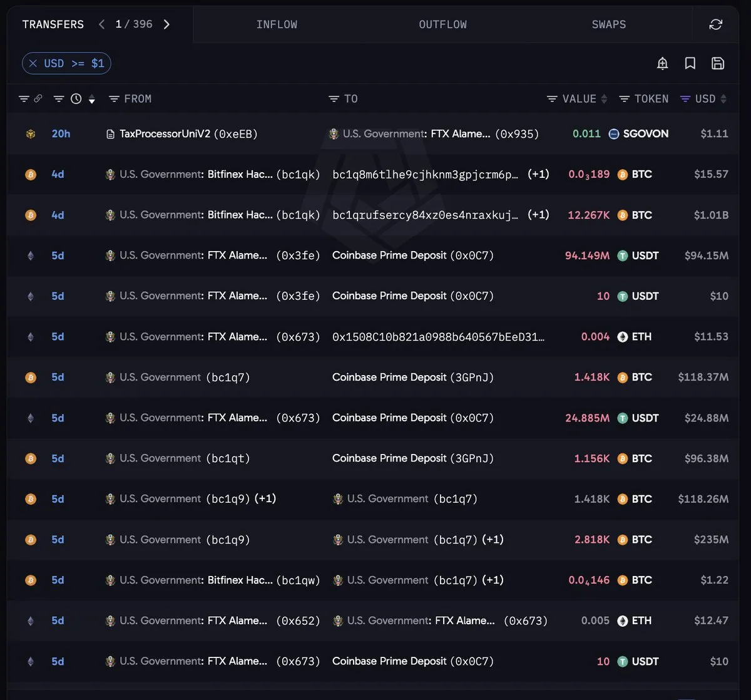Click the contract icon beside TaxProcessorUniV2
Screen dimensions: 751x700
110,134
